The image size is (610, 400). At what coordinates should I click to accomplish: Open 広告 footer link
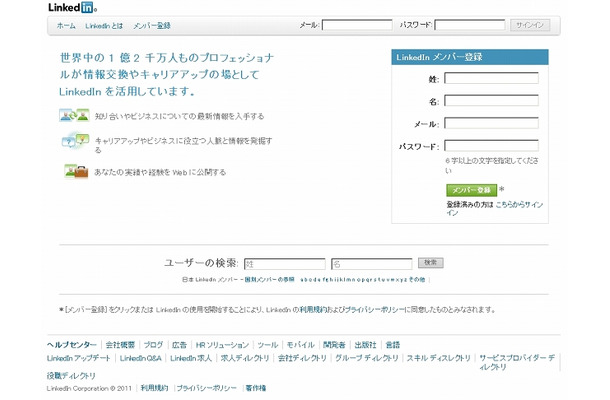tap(179, 345)
